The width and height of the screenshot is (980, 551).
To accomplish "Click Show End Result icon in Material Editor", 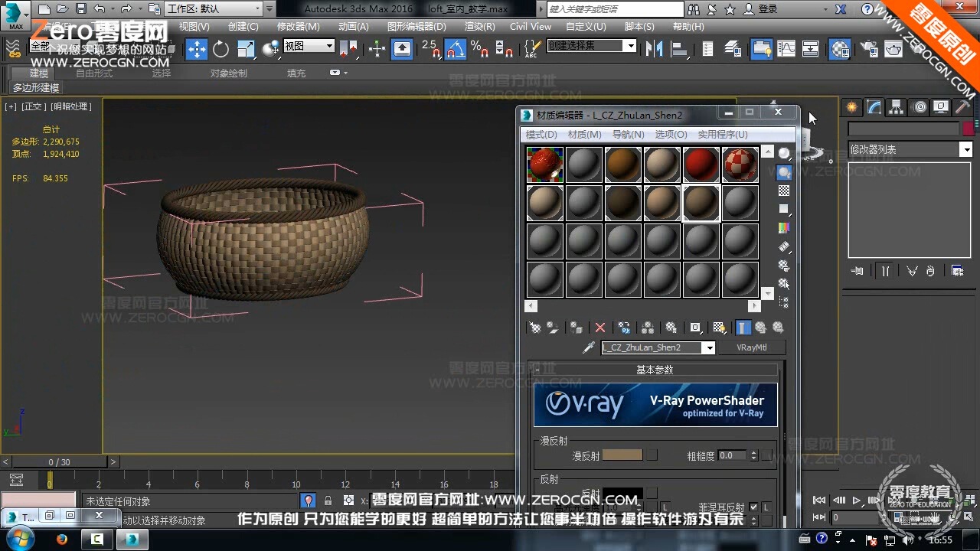I will click(x=743, y=328).
